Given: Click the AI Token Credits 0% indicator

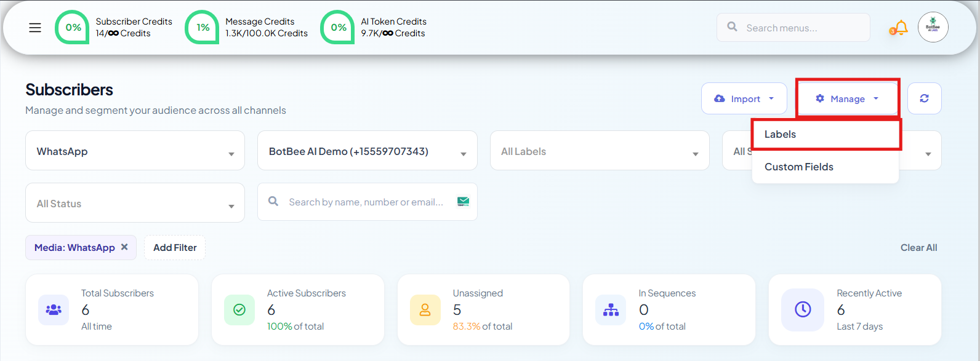Looking at the screenshot, I should coord(338,28).
